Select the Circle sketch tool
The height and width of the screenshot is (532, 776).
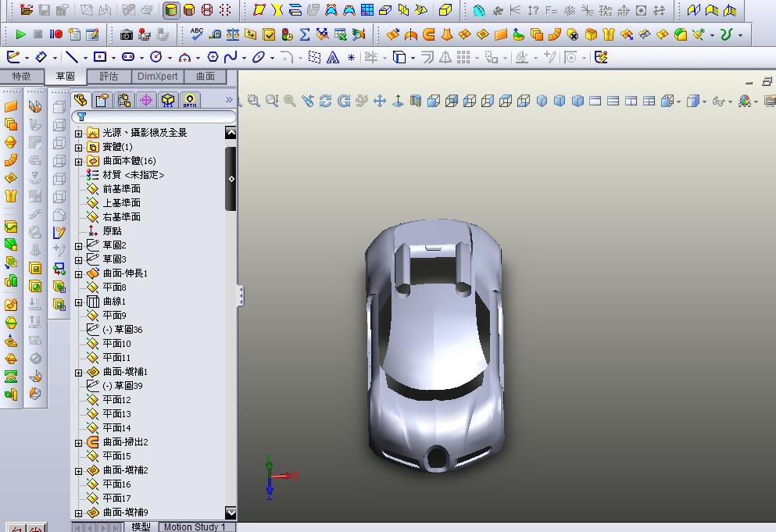pos(156,57)
